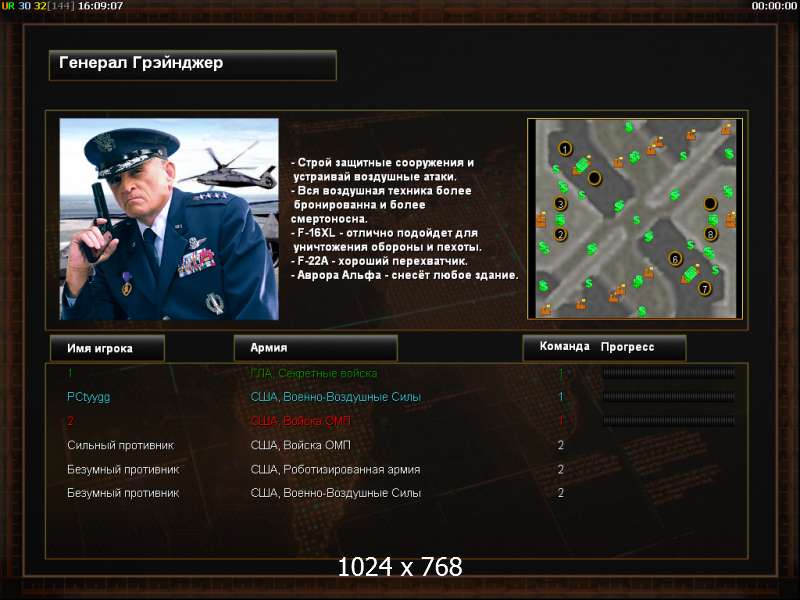
Task: Click the 'Имя игрока' column header
Action: tap(107, 348)
